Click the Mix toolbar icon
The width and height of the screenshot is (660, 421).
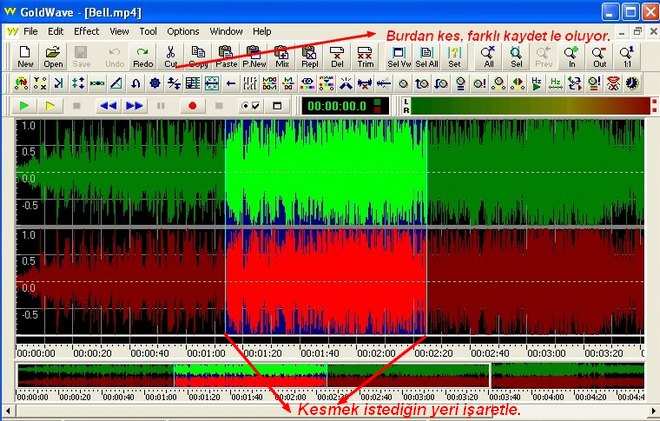pyautogui.click(x=282, y=57)
